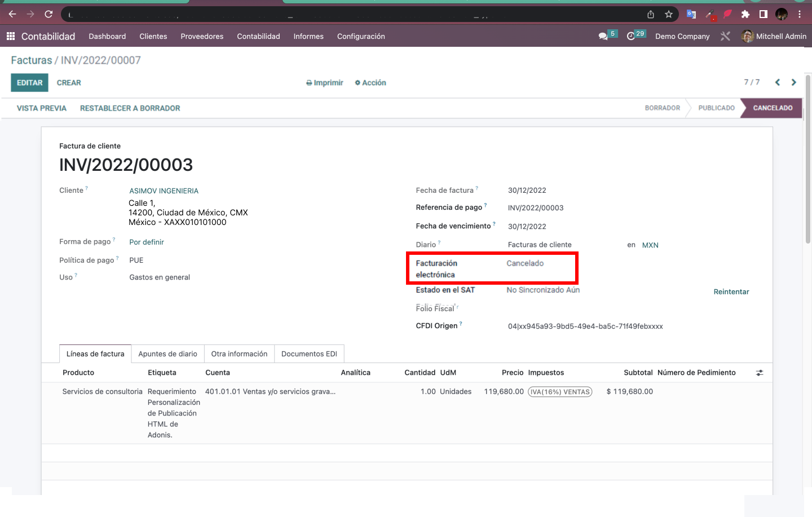Click the Reintentar link
The width and height of the screenshot is (812, 517).
(x=731, y=291)
